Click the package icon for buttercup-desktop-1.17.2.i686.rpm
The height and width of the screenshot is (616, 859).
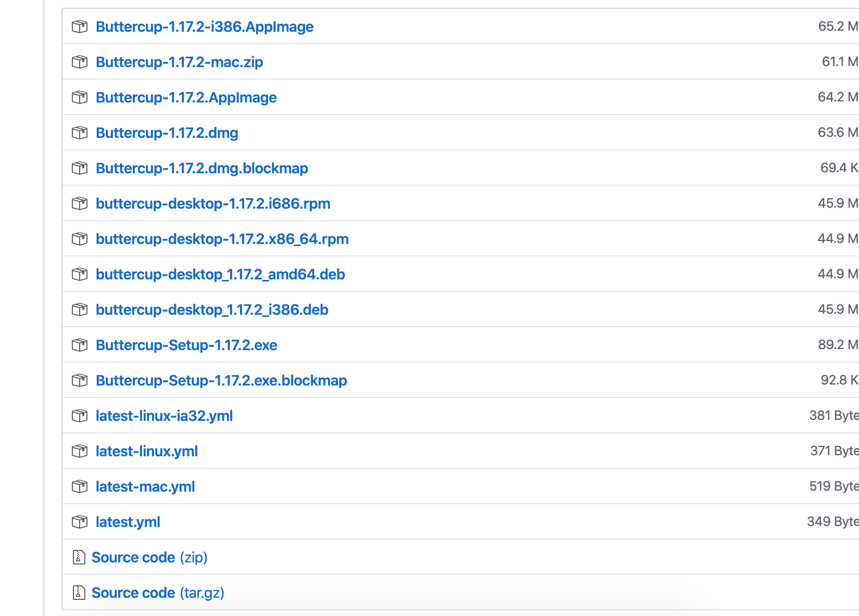(x=80, y=203)
